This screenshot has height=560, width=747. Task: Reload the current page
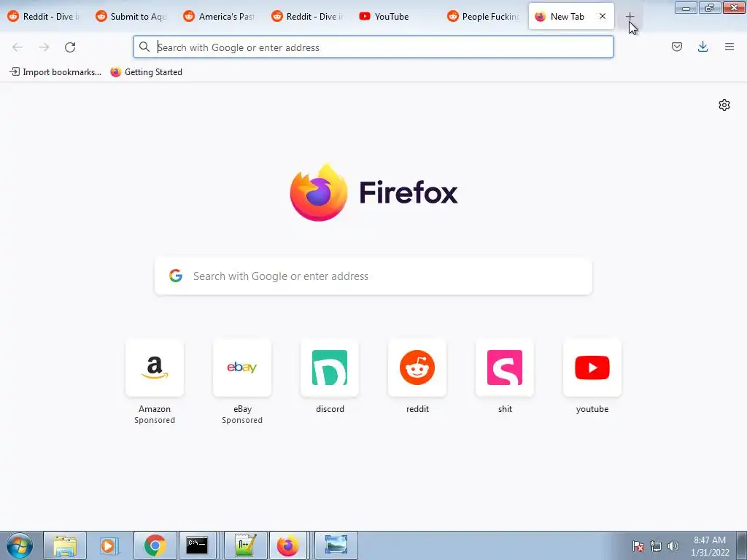[x=70, y=47]
